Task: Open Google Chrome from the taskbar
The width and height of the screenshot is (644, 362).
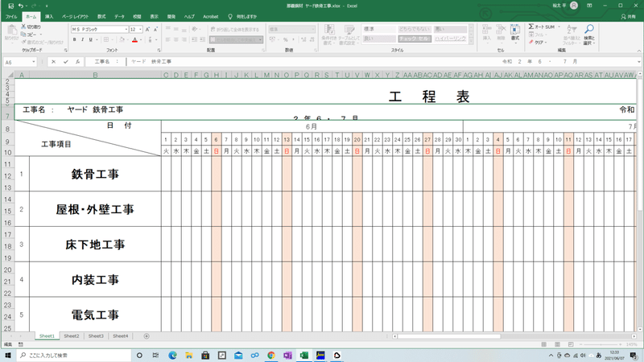Action: tap(271, 355)
